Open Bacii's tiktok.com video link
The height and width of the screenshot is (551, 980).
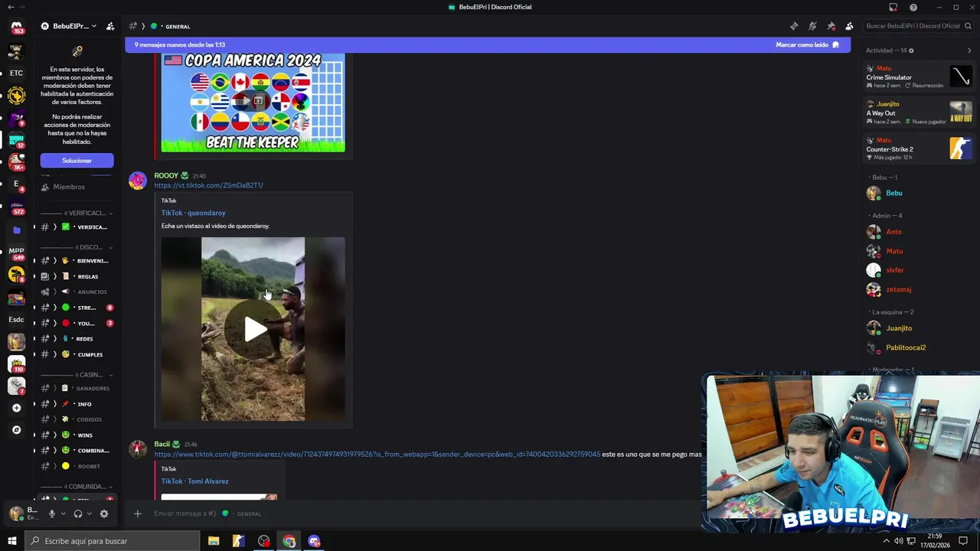[x=377, y=454]
